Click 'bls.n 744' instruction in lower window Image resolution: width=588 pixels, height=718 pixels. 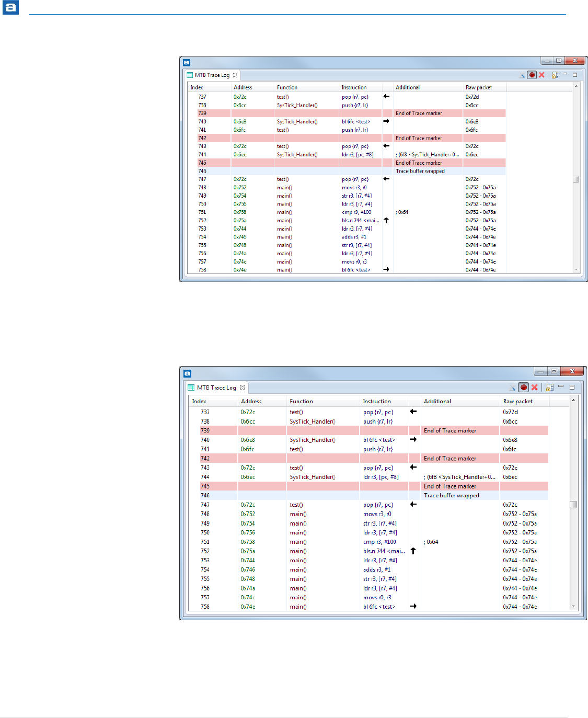click(384, 551)
